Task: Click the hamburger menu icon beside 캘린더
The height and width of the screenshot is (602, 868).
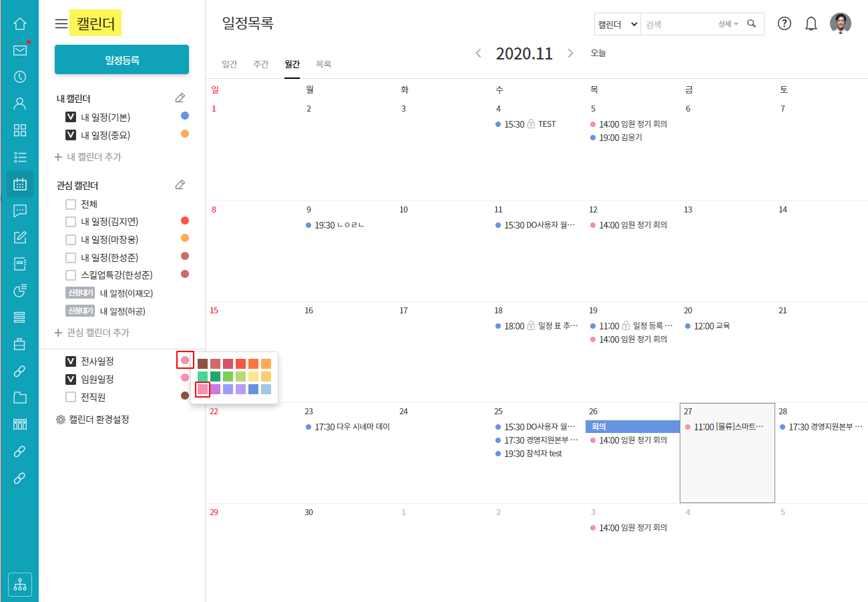Action: (x=61, y=24)
